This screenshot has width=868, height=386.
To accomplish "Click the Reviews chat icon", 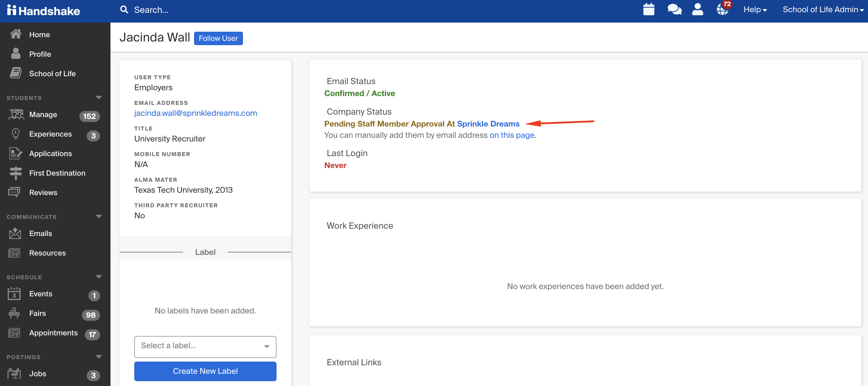I will (x=14, y=192).
